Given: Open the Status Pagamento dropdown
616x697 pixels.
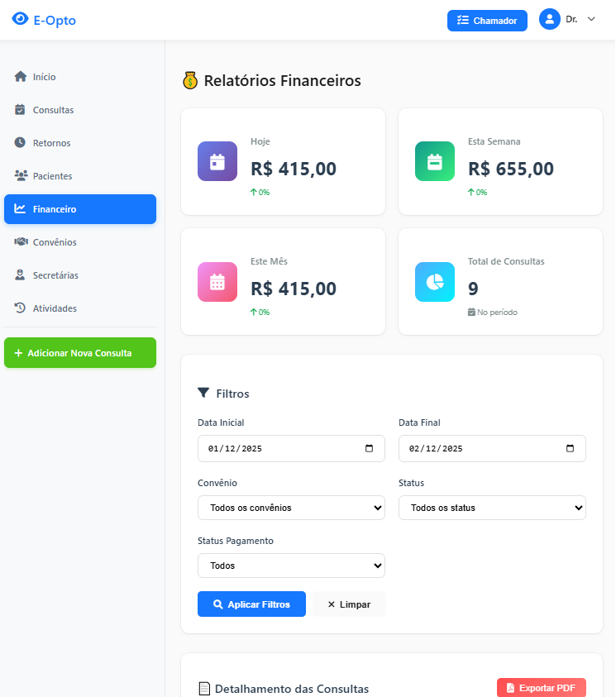Looking at the screenshot, I should (291, 566).
